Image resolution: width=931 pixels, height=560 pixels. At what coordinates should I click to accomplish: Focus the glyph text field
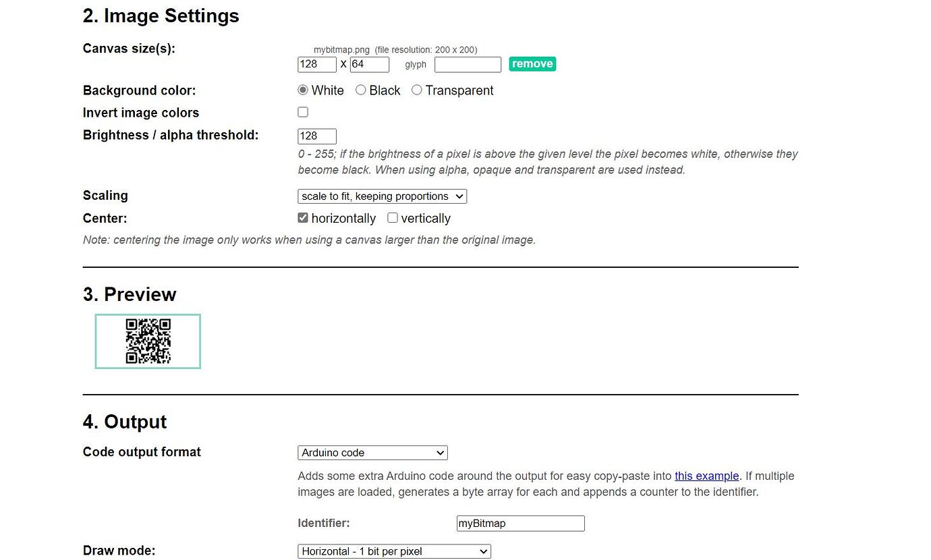[468, 65]
